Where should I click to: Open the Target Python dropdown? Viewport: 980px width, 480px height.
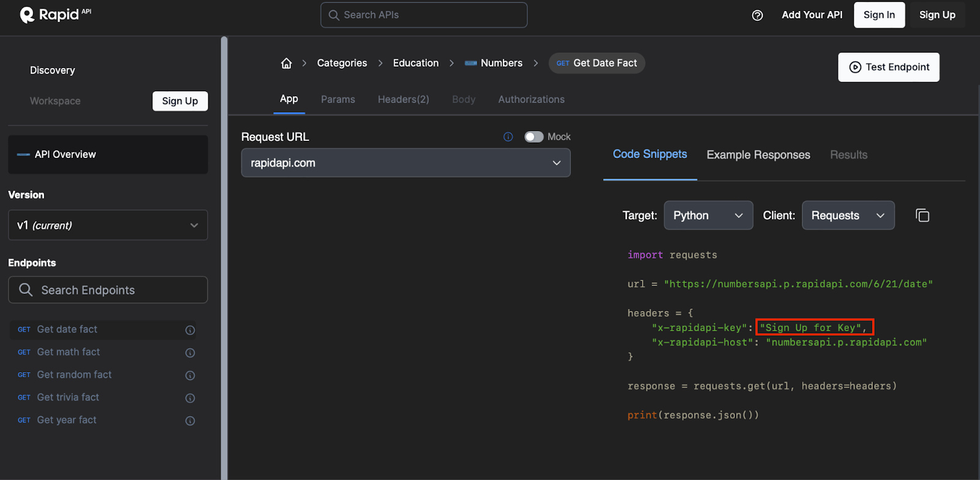pos(708,216)
